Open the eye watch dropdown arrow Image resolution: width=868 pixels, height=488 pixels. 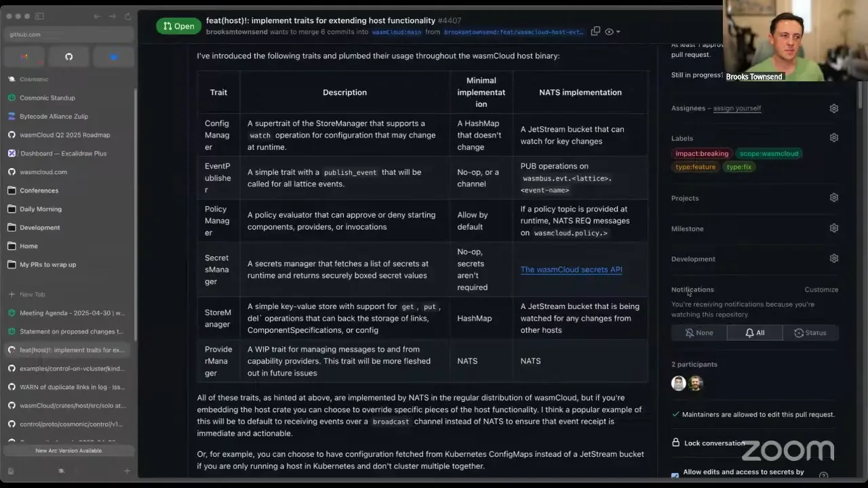point(618,32)
